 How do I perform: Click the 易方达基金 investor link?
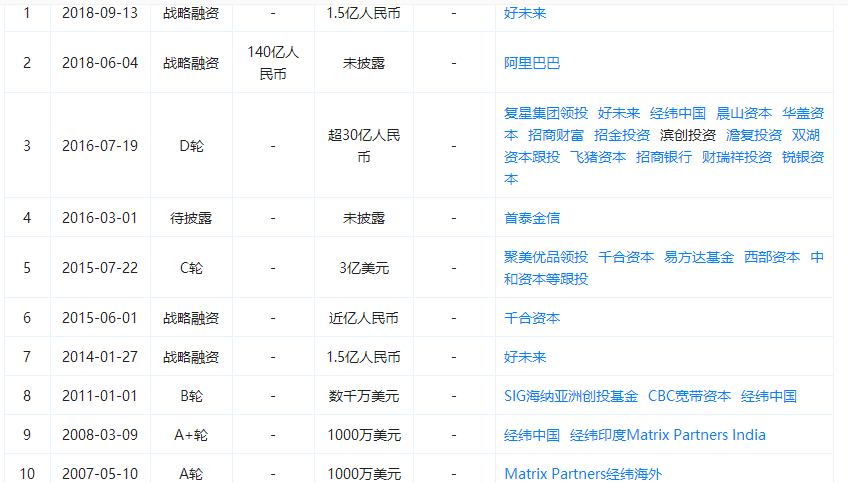point(699,257)
